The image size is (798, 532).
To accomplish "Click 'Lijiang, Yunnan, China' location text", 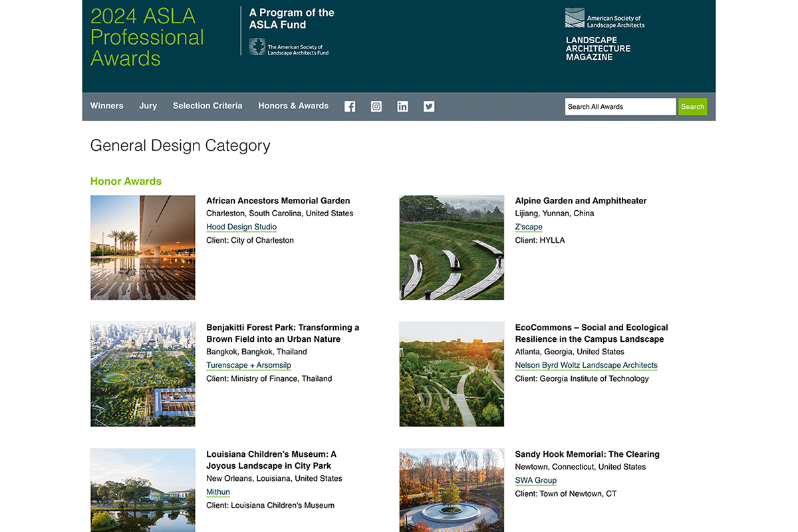I will [555, 213].
